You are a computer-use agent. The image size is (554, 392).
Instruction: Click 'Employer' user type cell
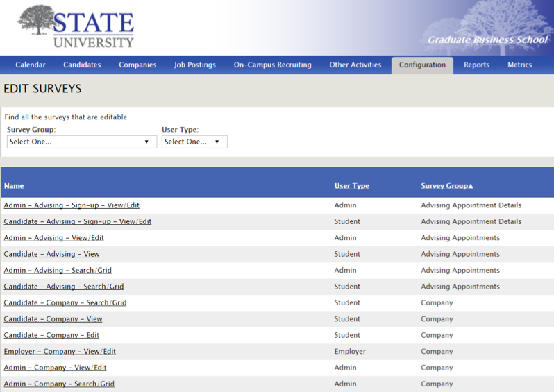click(350, 351)
